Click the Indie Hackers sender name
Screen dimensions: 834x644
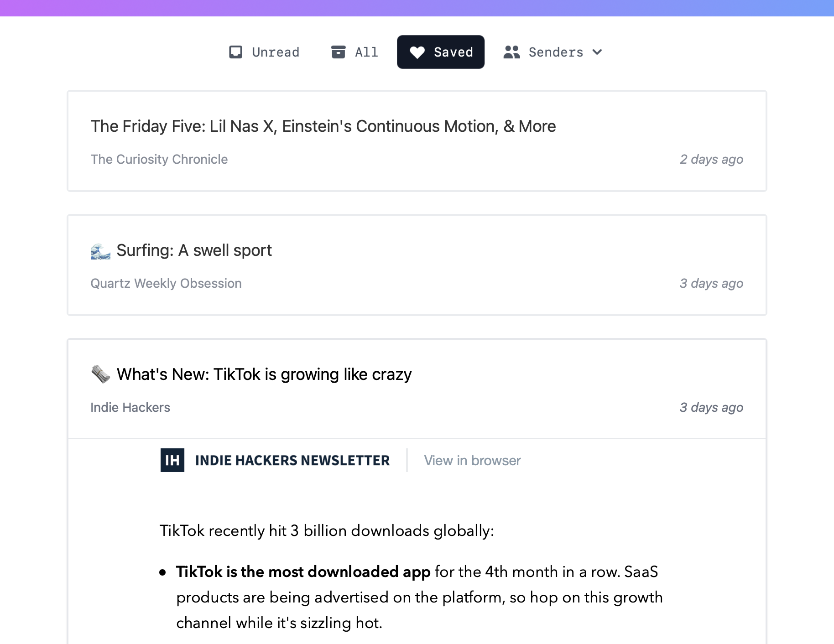130,407
